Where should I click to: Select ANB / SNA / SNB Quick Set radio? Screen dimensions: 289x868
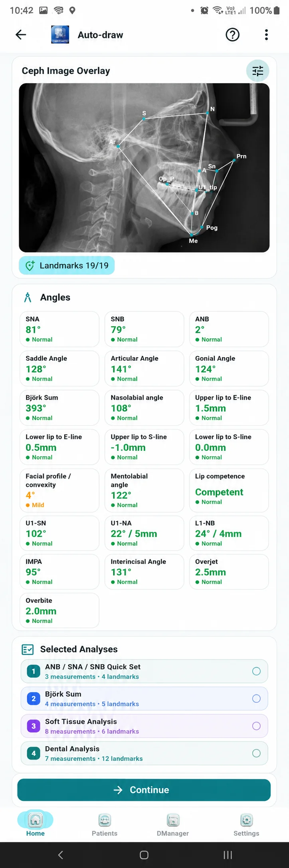[x=256, y=671]
